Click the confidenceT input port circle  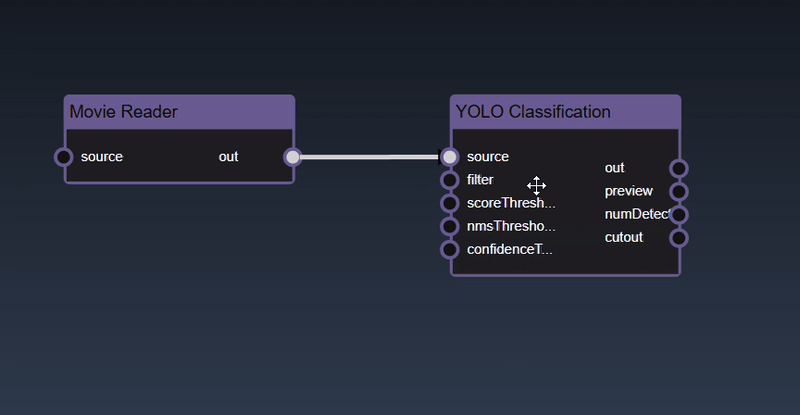[450, 249]
